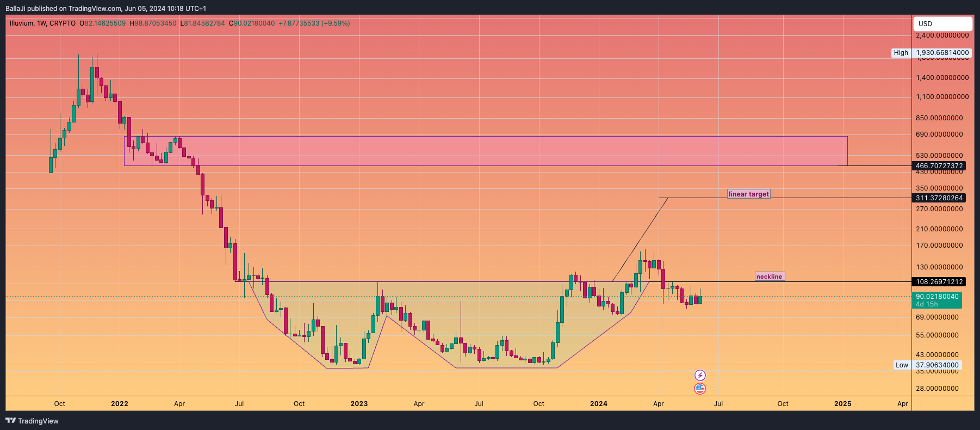Select the 'linear target' label
The height and width of the screenshot is (430, 980).
749,194
